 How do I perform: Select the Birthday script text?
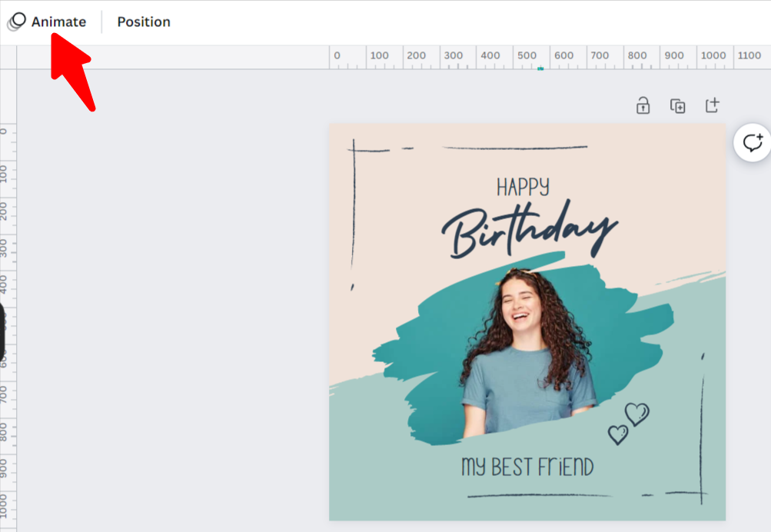point(529,229)
